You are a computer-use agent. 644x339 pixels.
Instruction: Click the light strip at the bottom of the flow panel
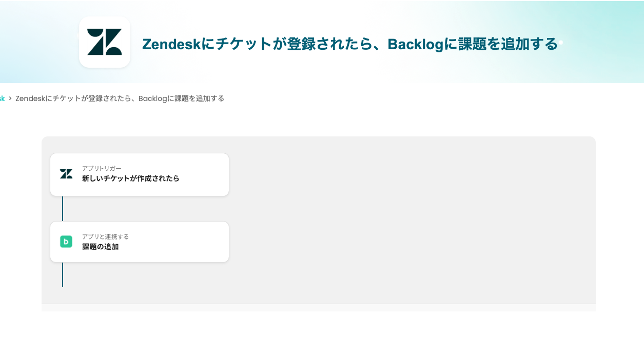click(318, 307)
